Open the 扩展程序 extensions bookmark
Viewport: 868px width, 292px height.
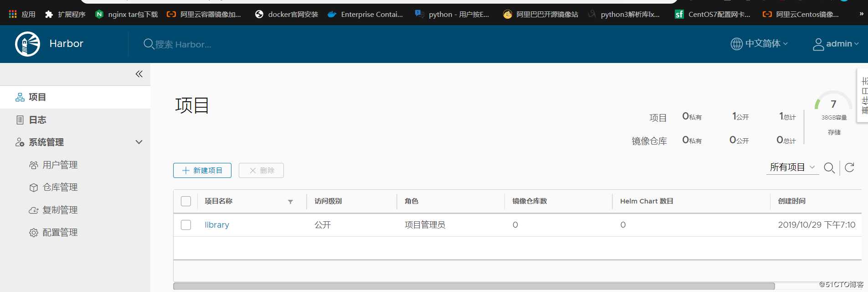click(65, 14)
